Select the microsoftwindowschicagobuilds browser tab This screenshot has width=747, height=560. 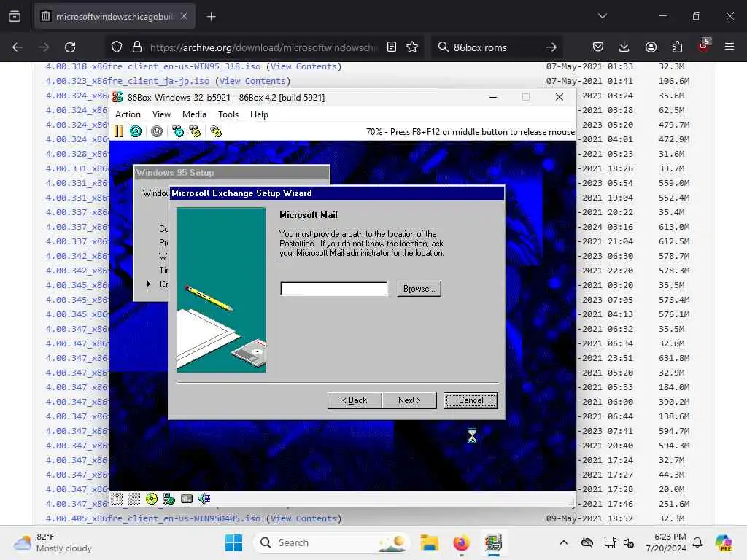coord(115,17)
